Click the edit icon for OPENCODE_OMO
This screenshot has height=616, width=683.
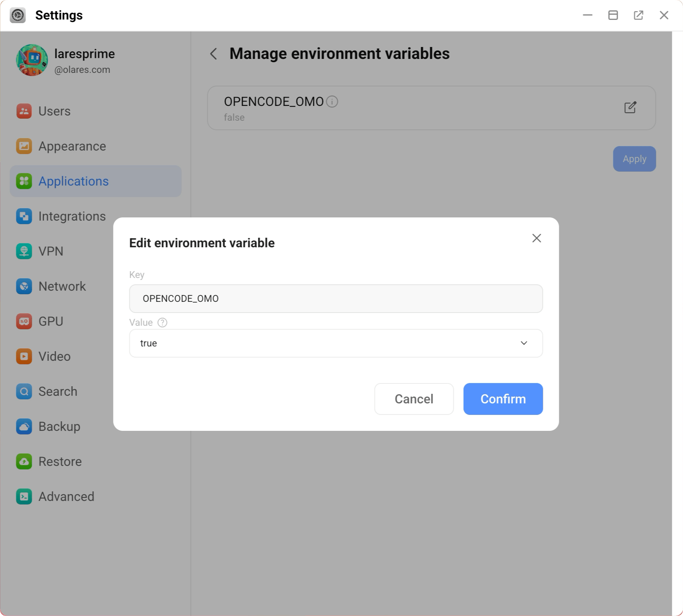coord(630,108)
